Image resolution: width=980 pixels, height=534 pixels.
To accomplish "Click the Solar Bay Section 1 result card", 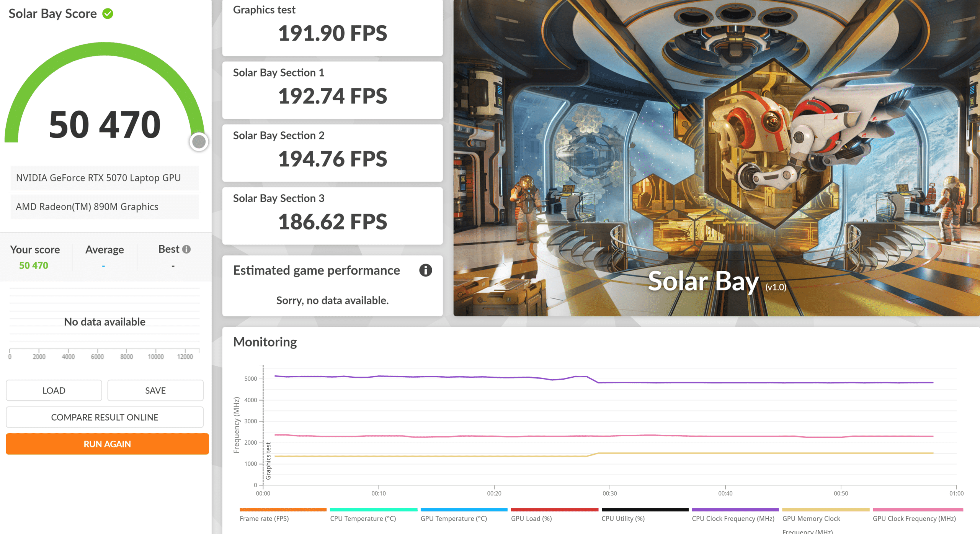I will [x=332, y=90].
